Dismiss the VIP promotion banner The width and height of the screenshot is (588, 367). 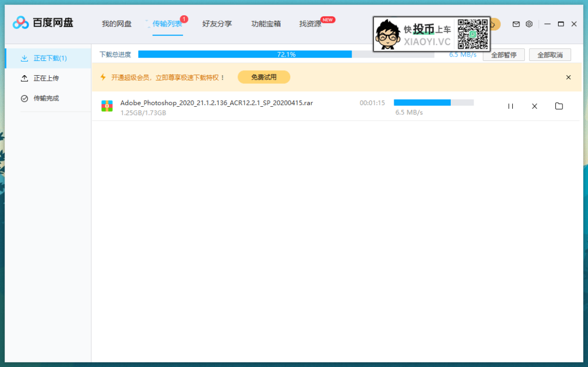(x=568, y=77)
